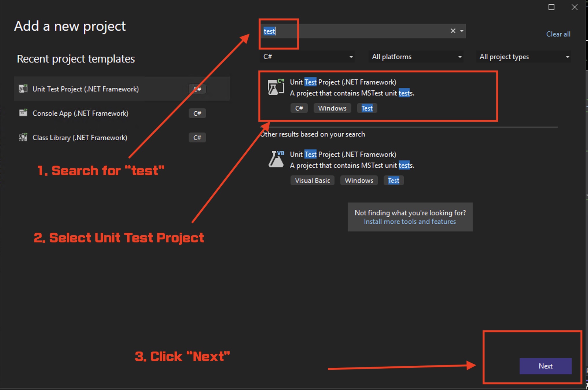The width and height of the screenshot is (588, 390).
Task: Close the Add a new project dialog
Action: click(574, 7)
